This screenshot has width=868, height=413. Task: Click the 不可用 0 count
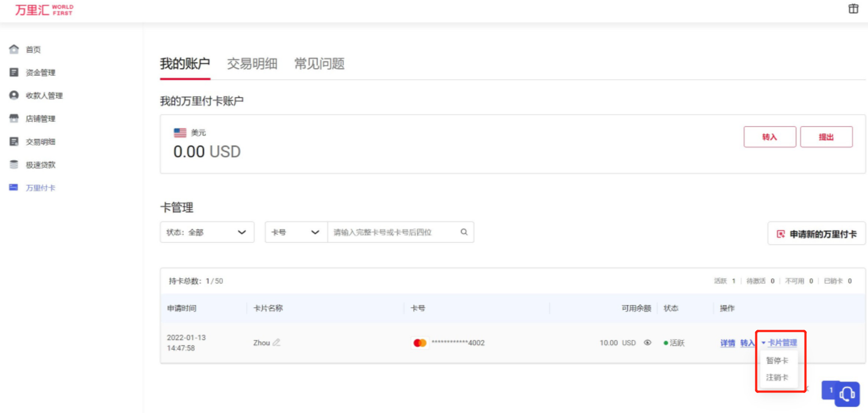[x=799, y=281]
